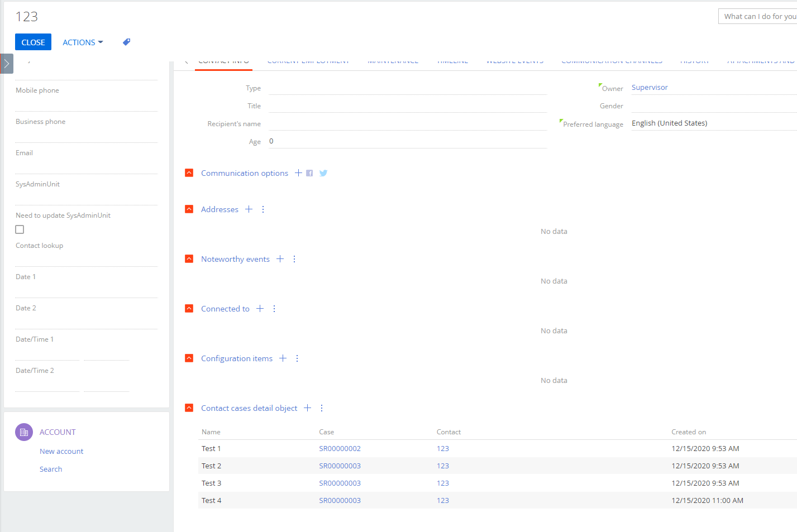Open the Communication Channels tab
The height and width of the screenshot is (532, 797).
point(612,60)
